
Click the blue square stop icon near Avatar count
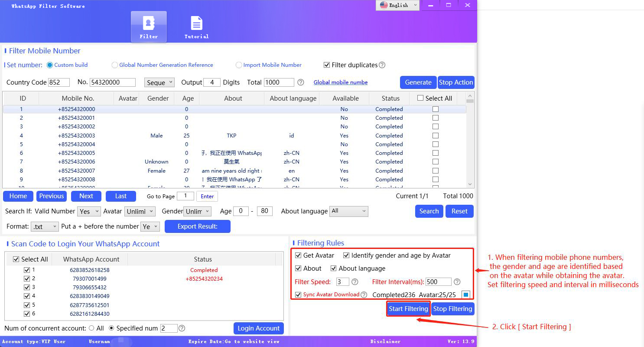(x=466, y=295)
